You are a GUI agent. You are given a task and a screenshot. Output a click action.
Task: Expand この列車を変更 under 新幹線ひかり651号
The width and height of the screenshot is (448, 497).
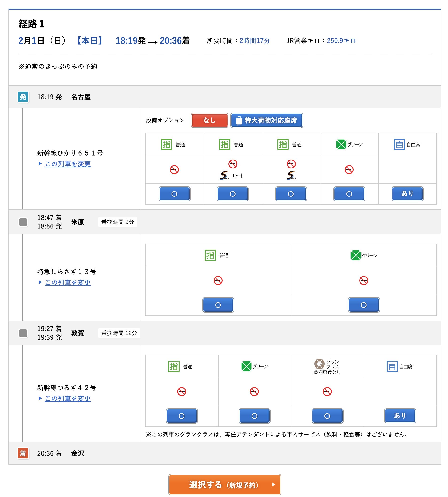68,164
